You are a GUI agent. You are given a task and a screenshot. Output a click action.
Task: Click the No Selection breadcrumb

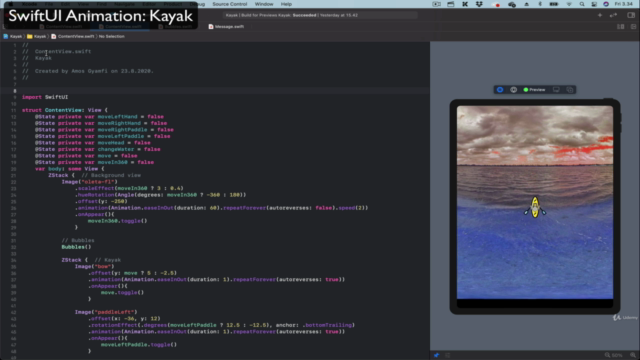tap(111, 36)
